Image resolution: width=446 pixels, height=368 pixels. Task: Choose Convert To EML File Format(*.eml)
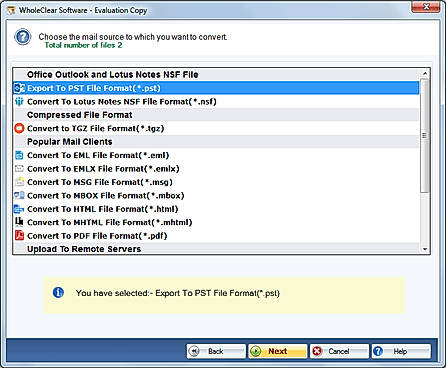(216, 155)
